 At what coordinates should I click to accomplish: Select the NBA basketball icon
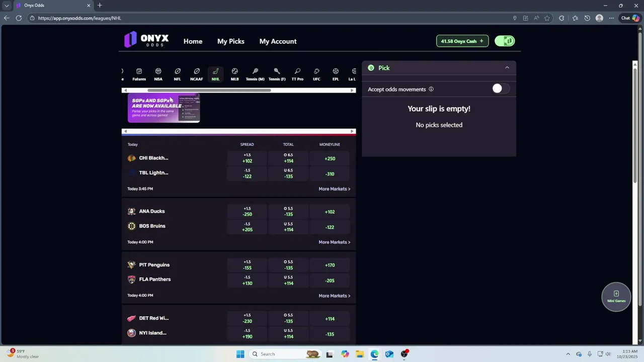[x=158, y=74]
